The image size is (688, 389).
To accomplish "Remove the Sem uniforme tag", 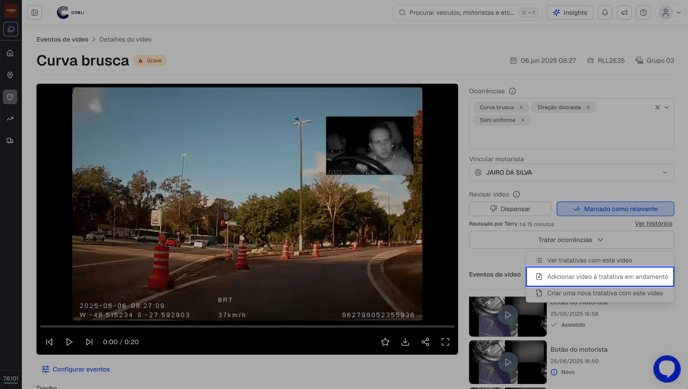I will [523, 120].
